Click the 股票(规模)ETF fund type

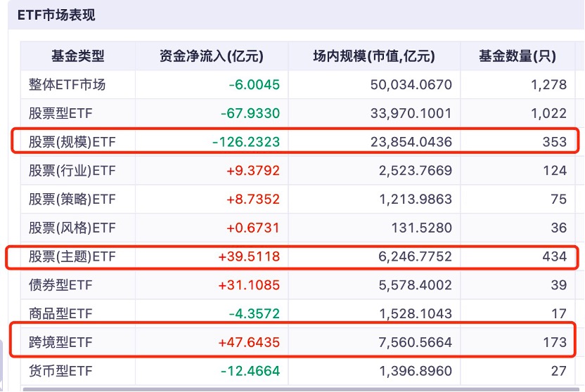tap(72, 142)
